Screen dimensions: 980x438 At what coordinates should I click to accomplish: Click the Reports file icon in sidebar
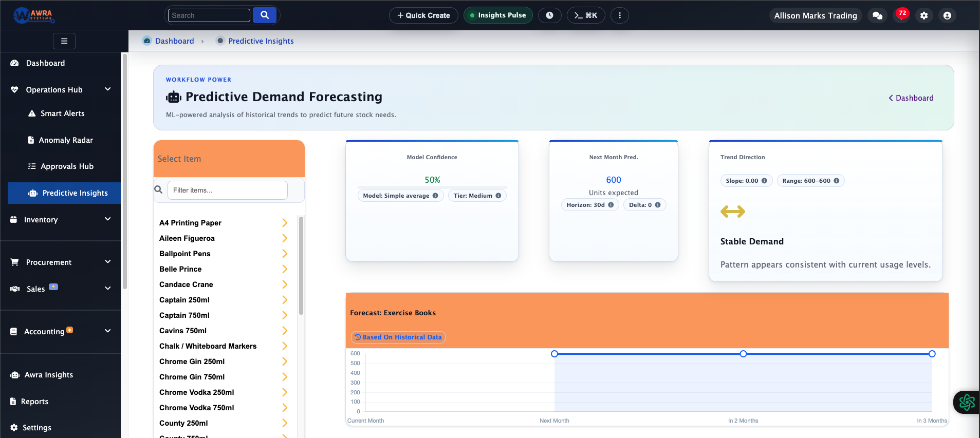click(x=13, y=402)
